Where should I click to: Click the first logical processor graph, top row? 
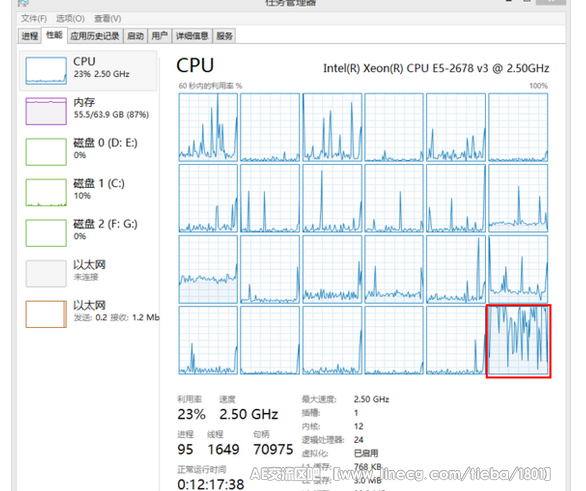point(208,127)
